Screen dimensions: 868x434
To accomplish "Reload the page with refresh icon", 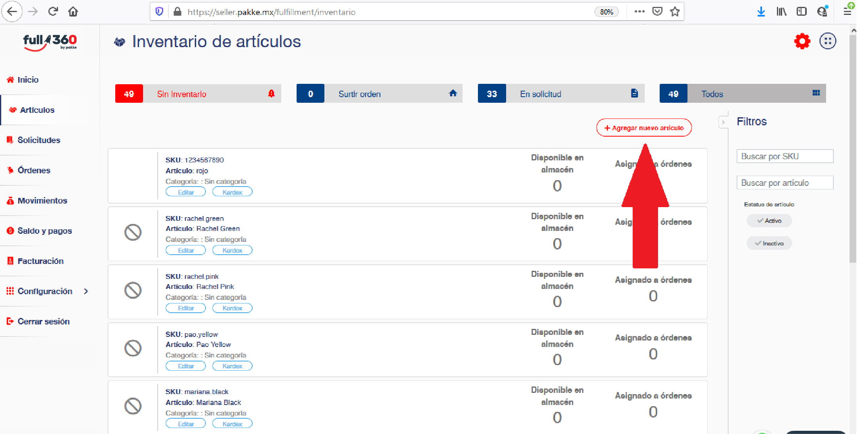I will (x=53, y=12).
